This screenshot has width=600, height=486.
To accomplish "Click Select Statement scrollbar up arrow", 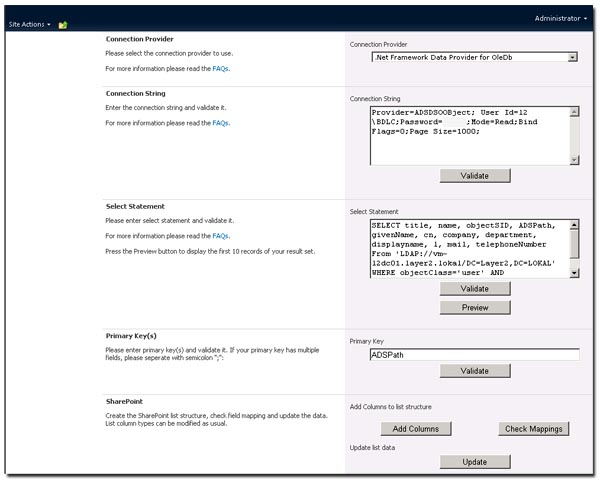I will (573, 227).
